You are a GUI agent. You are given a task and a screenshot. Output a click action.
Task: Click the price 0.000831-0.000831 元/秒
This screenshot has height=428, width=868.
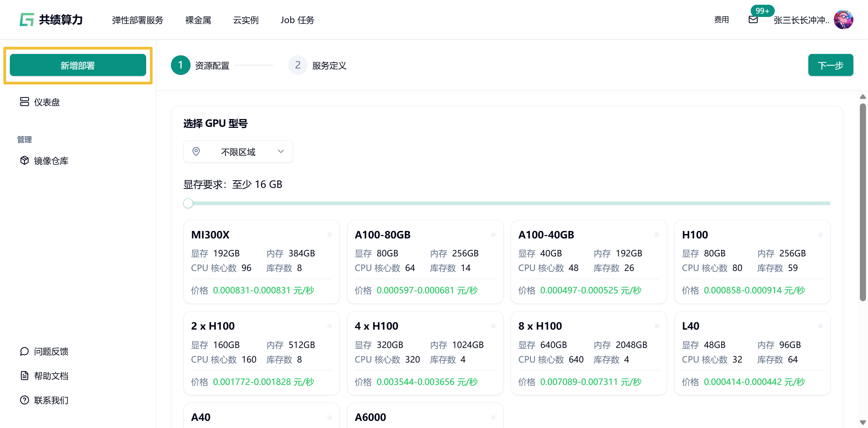coord(263,290)
